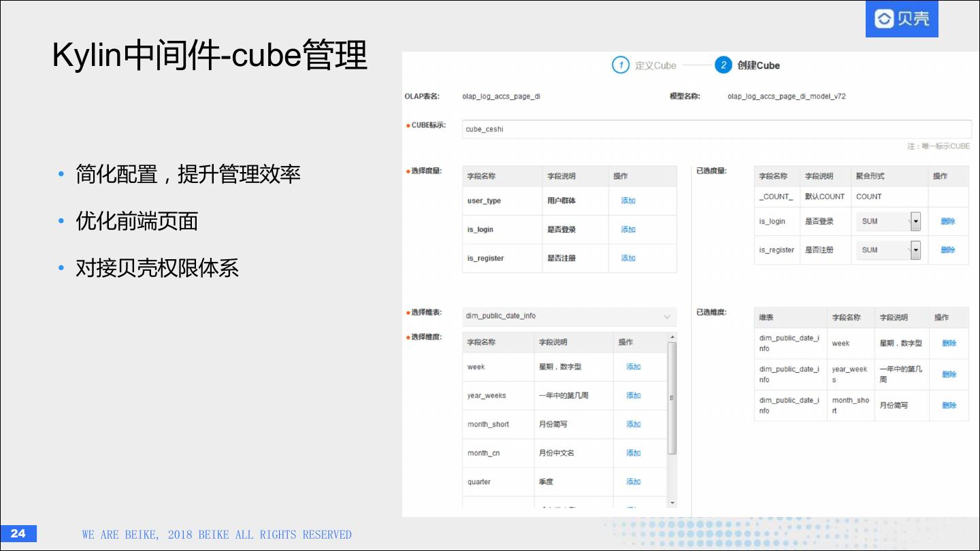Delete the selected is_register measure via 删除
This screenshot has width=980, height=551.
948,250
